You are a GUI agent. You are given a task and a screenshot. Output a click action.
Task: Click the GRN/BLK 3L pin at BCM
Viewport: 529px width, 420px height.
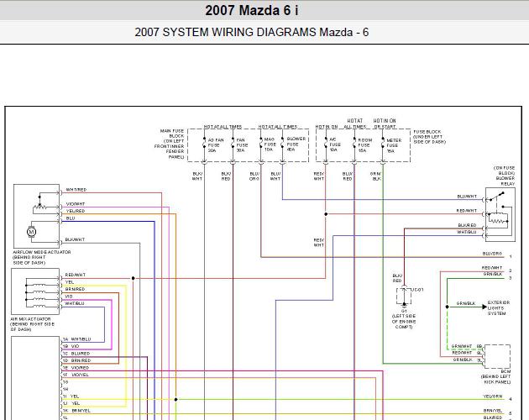468,360
